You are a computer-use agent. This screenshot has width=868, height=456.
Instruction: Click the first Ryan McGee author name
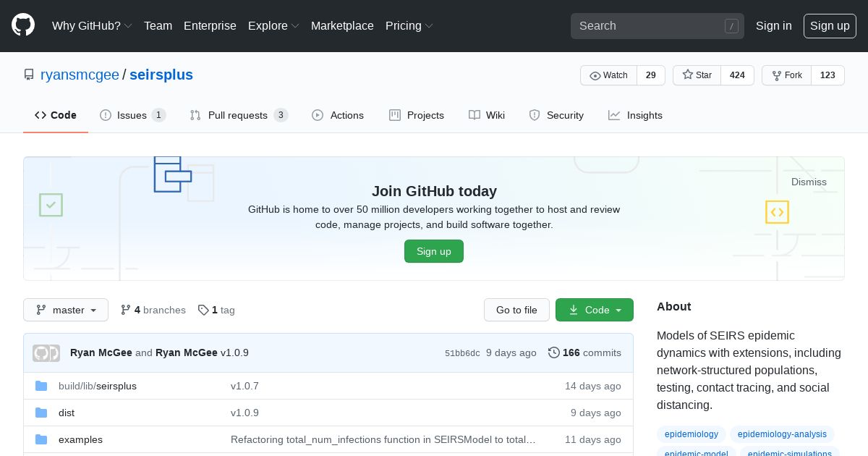pyautogui.click(x=101, y=352)
